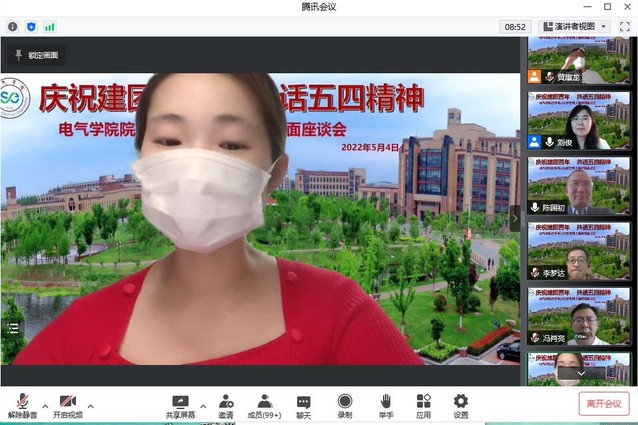Click the invite (邀请) icon

tap(226, 402)
